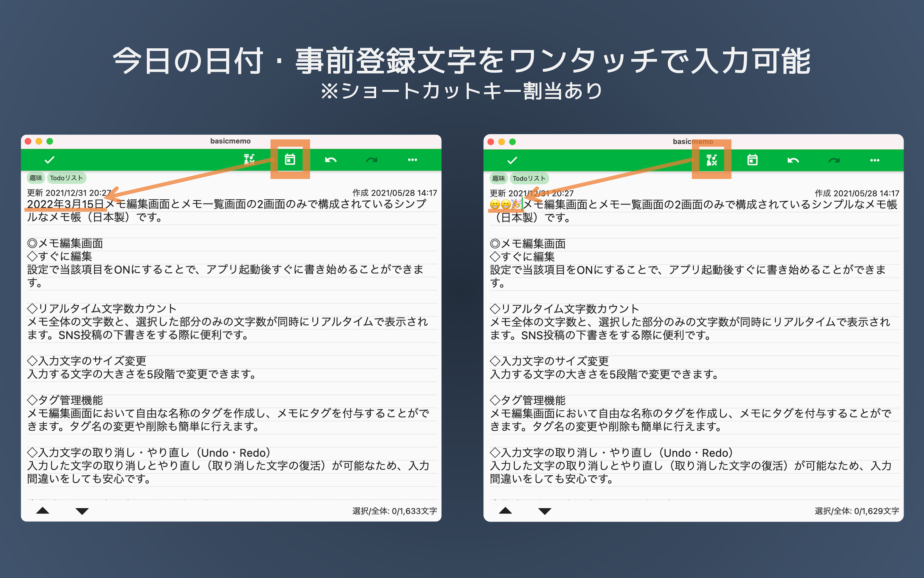The height and width of the screenshot is (578, 924).
Task: Click the inserted date 2022年3月15日 in left memo
Action: coord(66,204)
